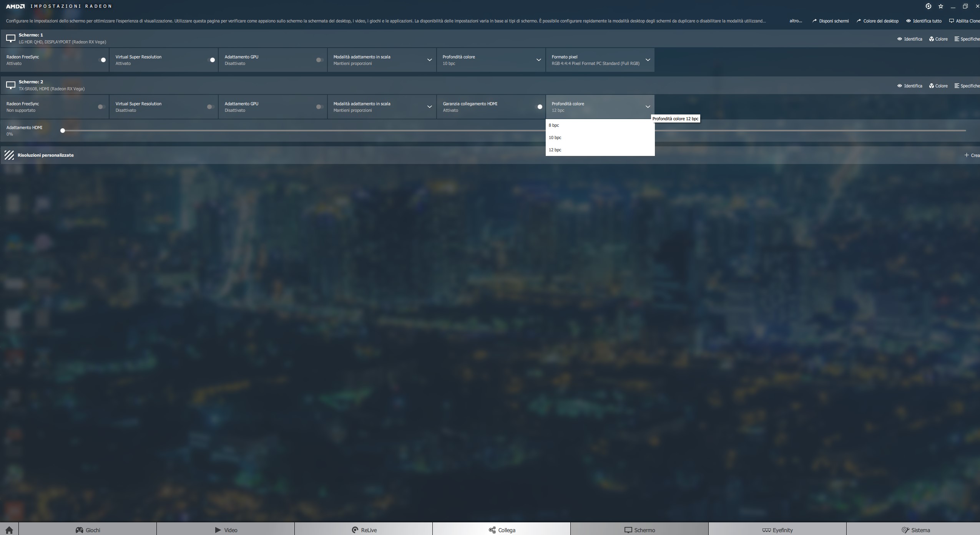Click Crea custom resolution button
This screenshot has width=980, height=535.
(972, 155)
